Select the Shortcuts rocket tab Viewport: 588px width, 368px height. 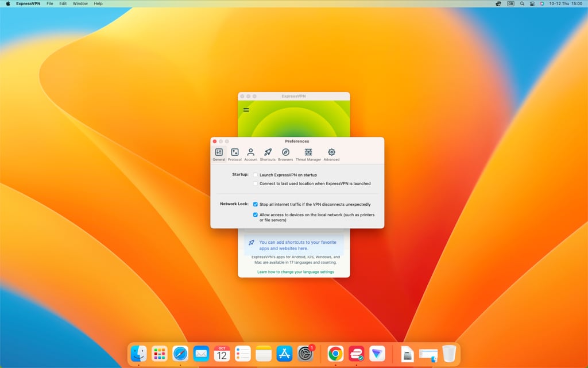[268, 154]
